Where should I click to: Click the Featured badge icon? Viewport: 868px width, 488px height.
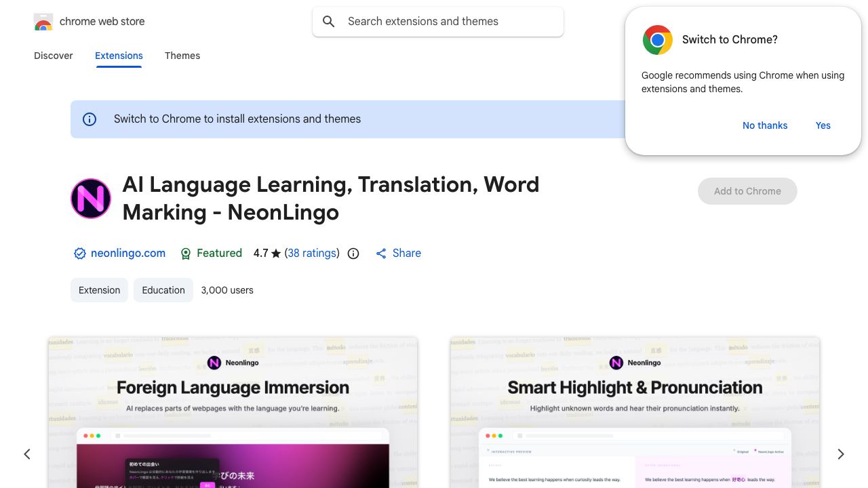(186, 253)
